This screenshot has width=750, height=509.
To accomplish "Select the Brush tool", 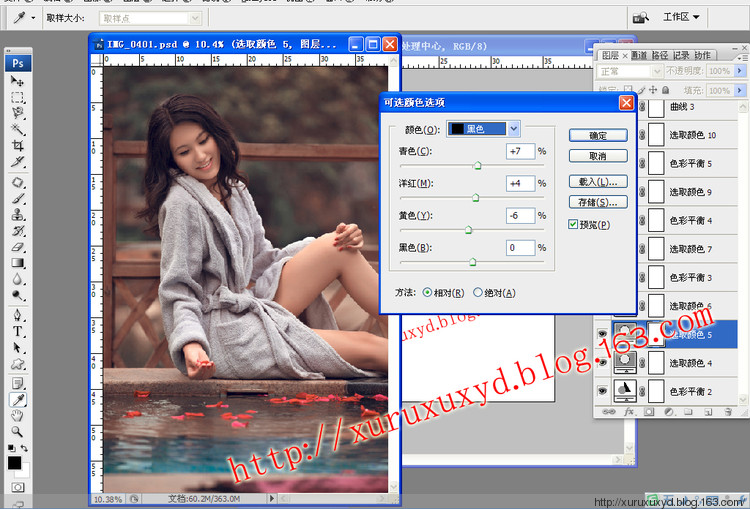I will coord(18,199).
